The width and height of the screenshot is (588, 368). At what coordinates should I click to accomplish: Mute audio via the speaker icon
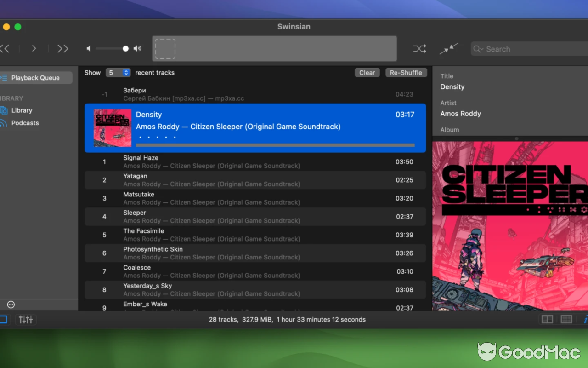(x=89, y=48)
